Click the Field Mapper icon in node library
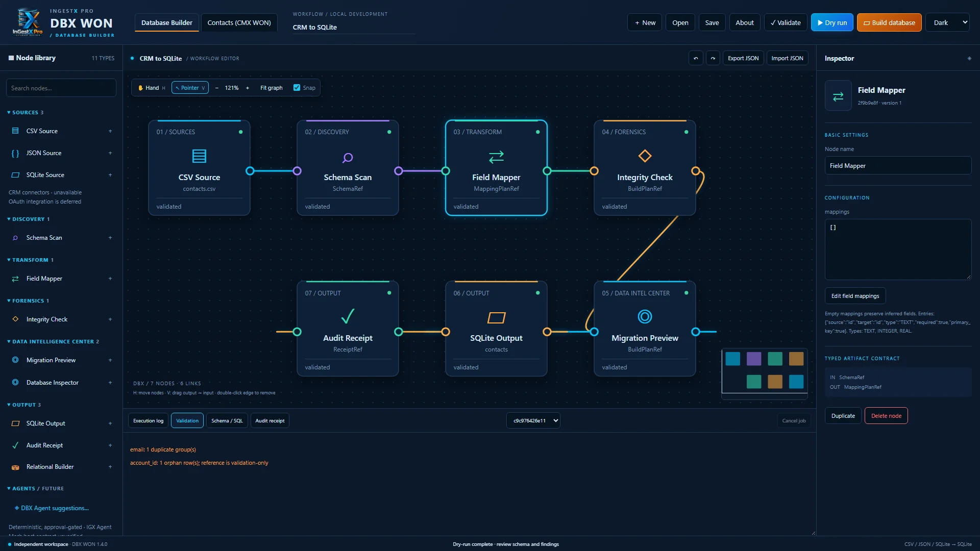Screen dimensions: 980x551 click(15, 279)
